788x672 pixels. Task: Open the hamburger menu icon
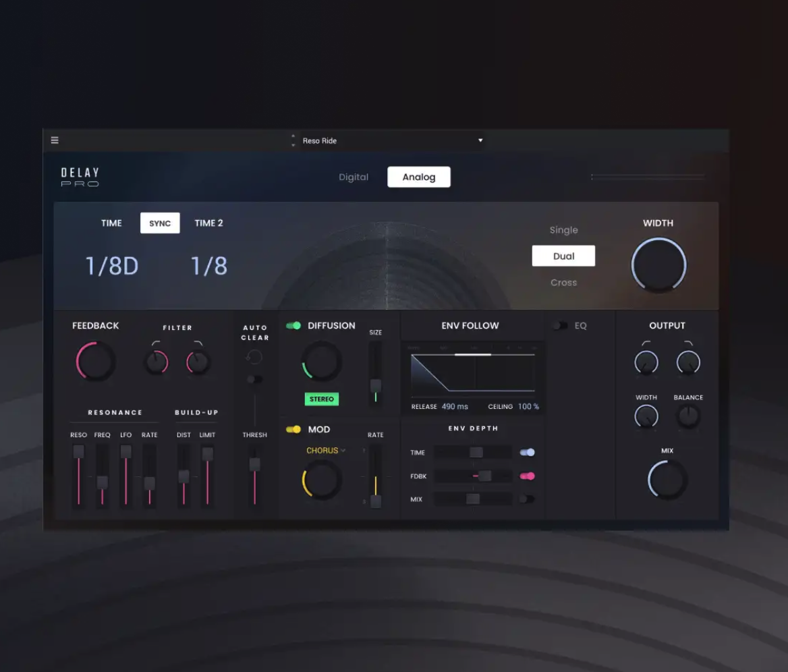[55, 140]
